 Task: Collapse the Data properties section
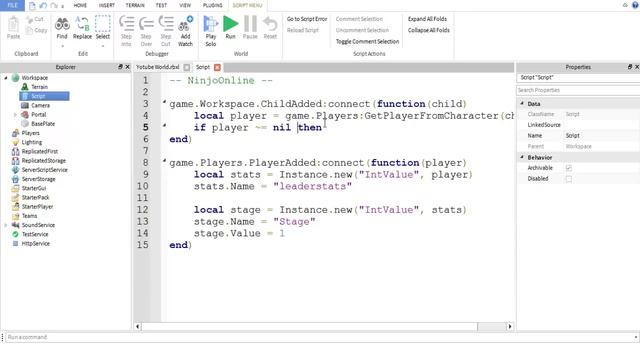pyautogui.click(x=522, y=104)
